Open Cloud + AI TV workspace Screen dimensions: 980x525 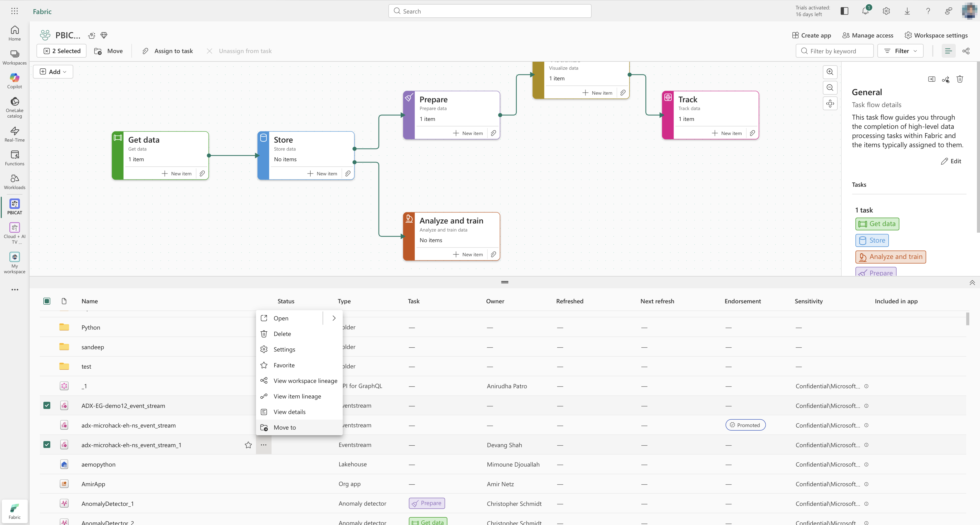point(15,233)
